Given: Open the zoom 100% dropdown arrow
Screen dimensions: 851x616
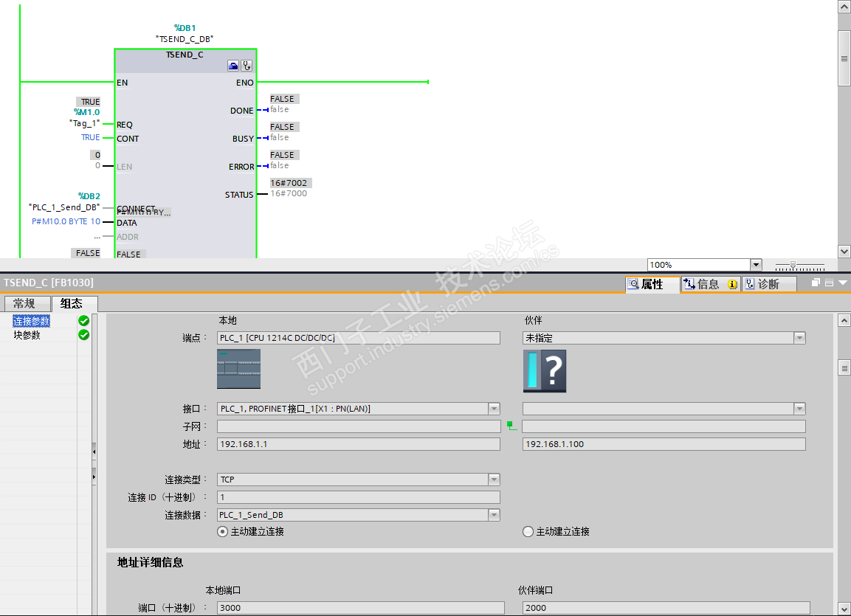Looking at the screenshot, I should tap(756, 265).
